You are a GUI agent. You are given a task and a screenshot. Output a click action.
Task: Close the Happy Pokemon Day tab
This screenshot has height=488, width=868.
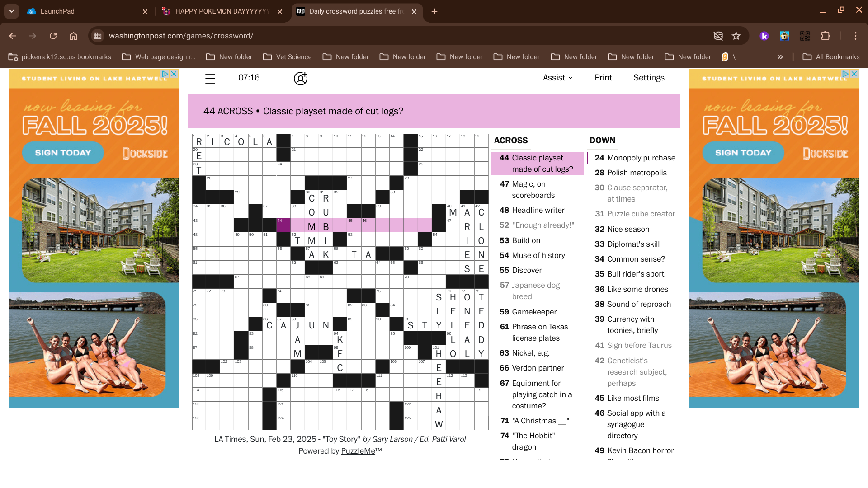pos(280,12)
